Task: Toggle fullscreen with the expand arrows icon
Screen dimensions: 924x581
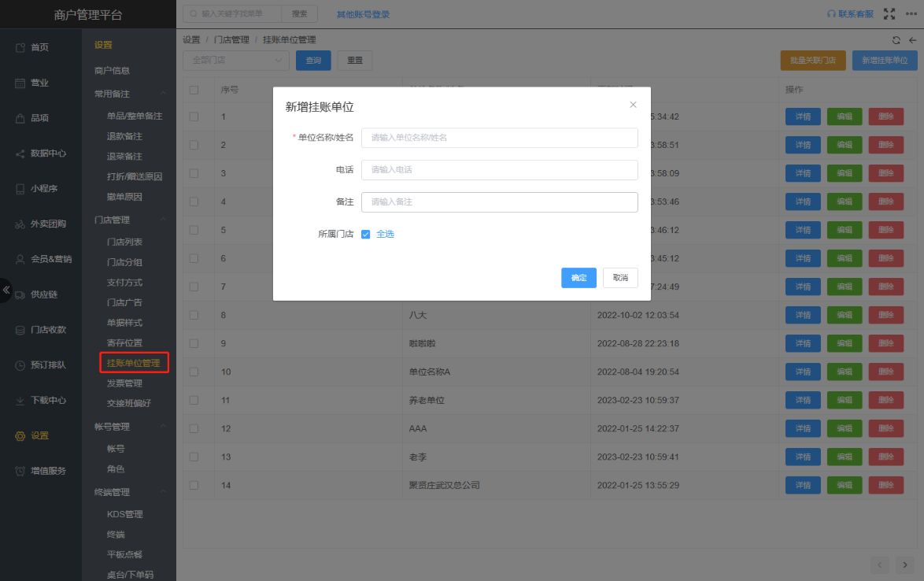Action: click(889, 13)
